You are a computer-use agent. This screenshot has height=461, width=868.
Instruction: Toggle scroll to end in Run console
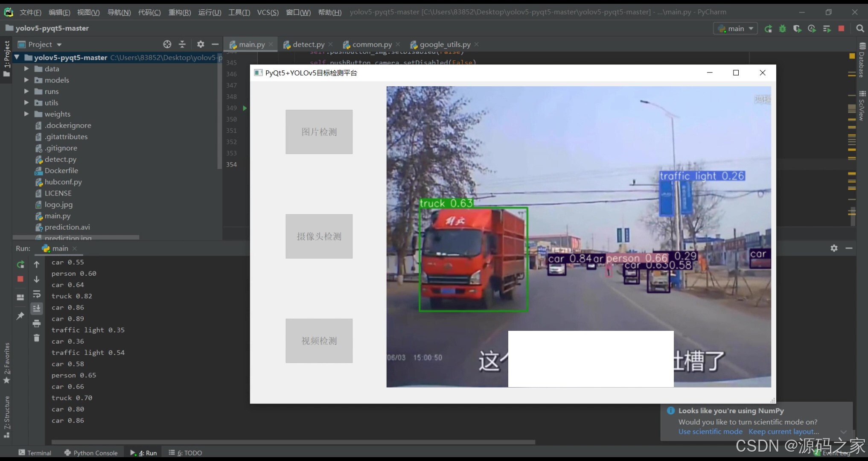coord(37,308)
